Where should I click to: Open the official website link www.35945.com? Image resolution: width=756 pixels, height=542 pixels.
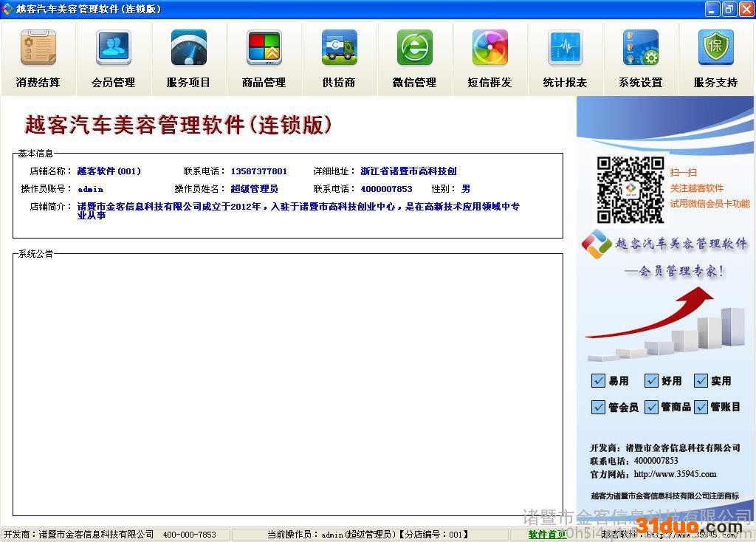[x=675, y=474]
